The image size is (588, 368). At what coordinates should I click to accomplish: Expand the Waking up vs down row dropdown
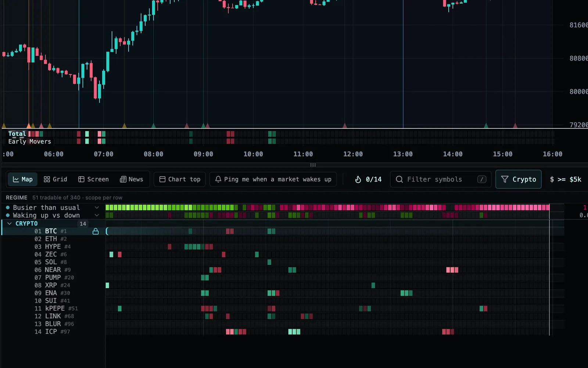(97, 215)
